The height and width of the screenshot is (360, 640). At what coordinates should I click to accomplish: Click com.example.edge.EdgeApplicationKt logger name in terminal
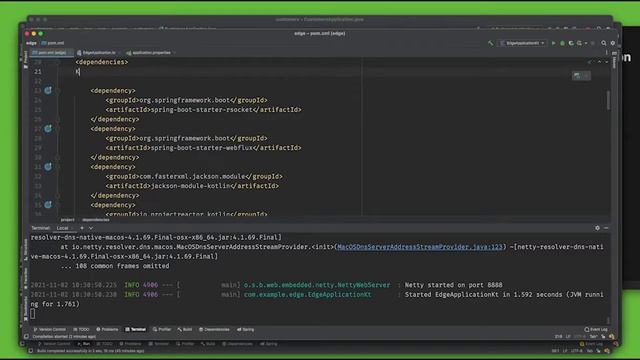[x=308, y=294]
